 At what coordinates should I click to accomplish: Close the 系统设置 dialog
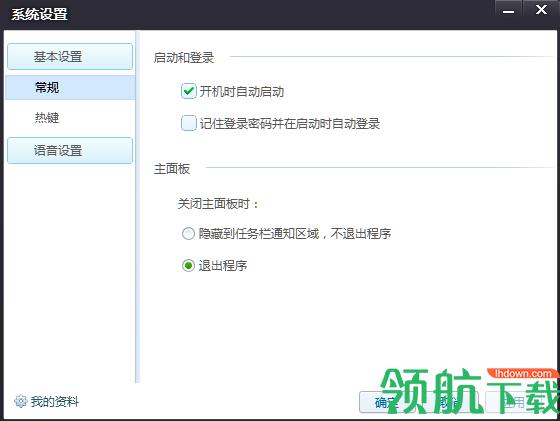[541, 9]
